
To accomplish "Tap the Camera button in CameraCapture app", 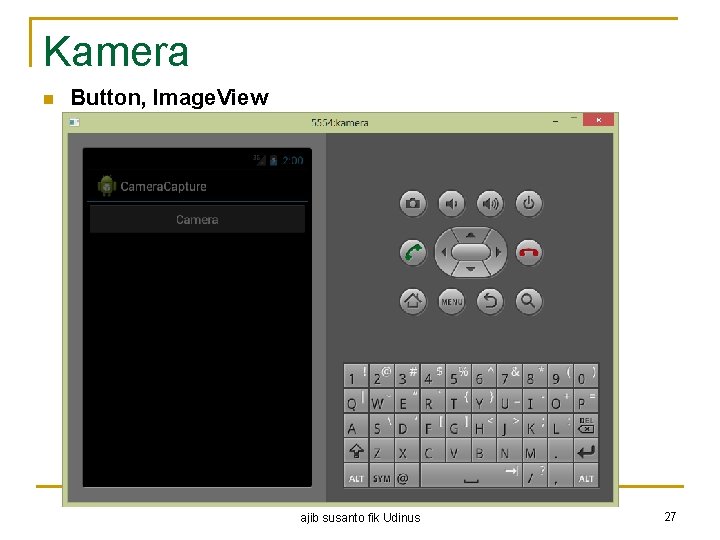I will click(x=197, y=219).
